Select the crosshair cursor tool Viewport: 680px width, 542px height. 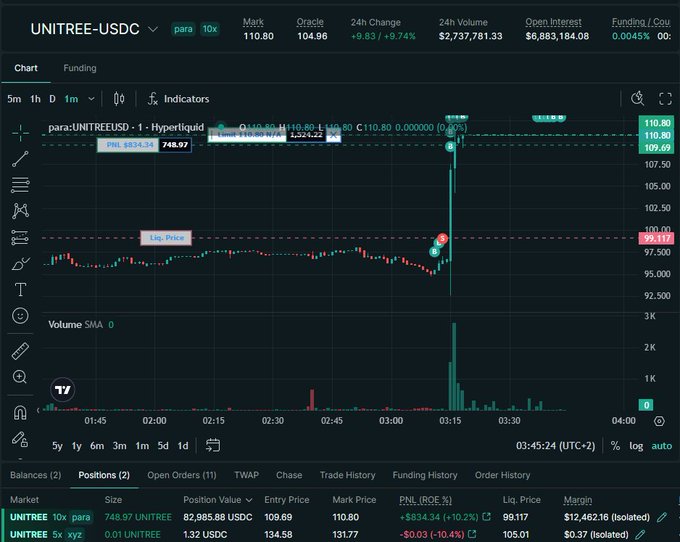pos(20,133)
